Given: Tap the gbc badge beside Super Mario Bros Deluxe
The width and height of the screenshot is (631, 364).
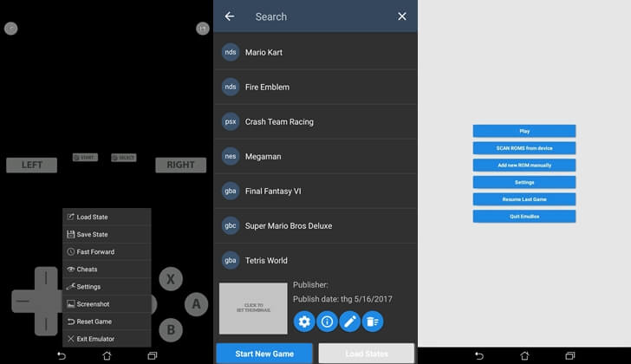Looking at the screenshot, I should [x=231, y=225].
